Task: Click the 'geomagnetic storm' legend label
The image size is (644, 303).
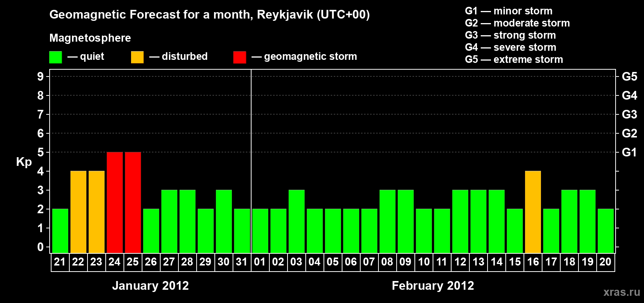Action: (310, 57)
